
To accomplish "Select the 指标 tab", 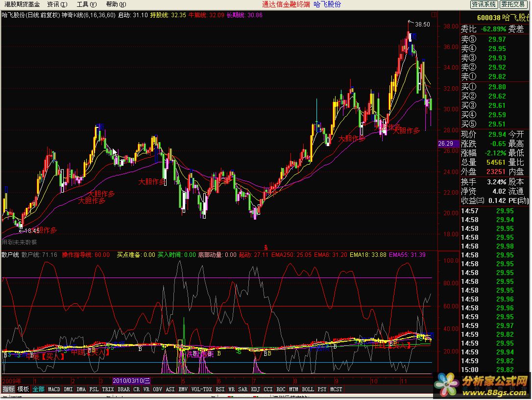I will tap(8, 389).
